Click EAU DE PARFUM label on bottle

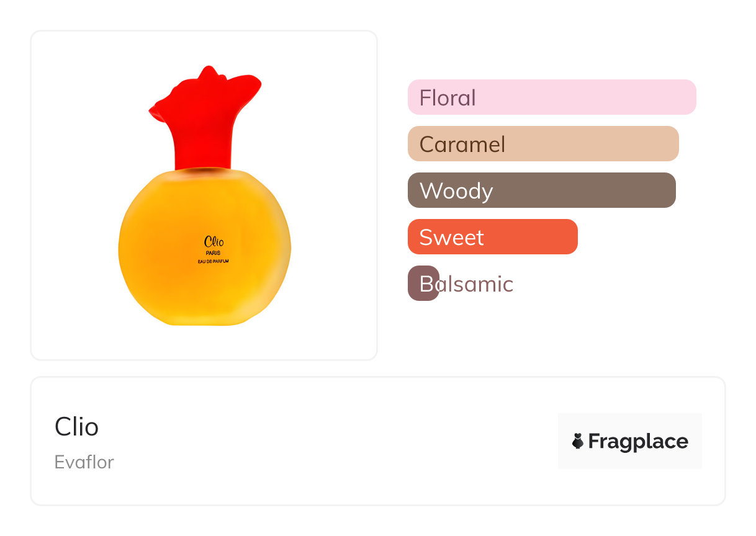click(x=214, y=261)
